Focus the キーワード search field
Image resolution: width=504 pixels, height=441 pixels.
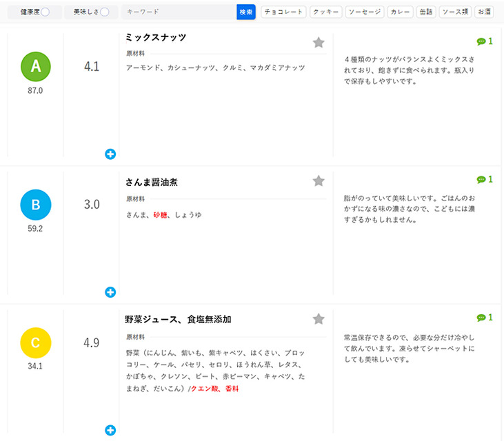tap(179, 12)
